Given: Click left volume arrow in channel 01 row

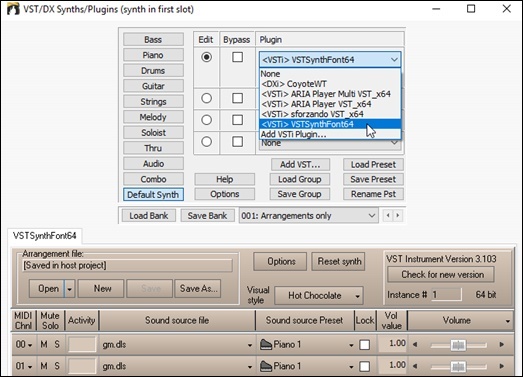Looking at the screenshot, I should click(415, 366).
